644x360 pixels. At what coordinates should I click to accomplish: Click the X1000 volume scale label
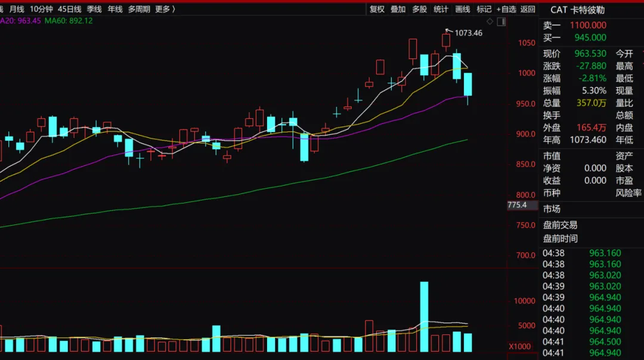coord(520,346)
